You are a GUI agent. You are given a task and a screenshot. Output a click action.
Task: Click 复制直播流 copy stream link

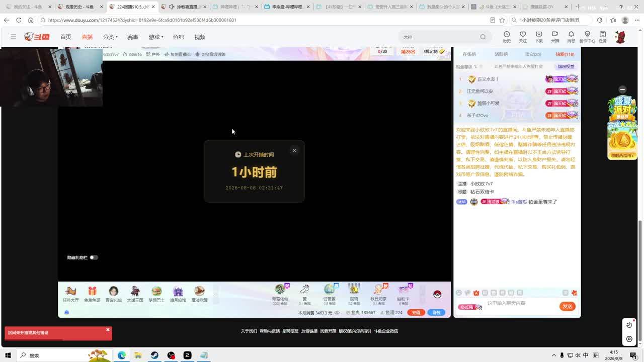(178, 54)
